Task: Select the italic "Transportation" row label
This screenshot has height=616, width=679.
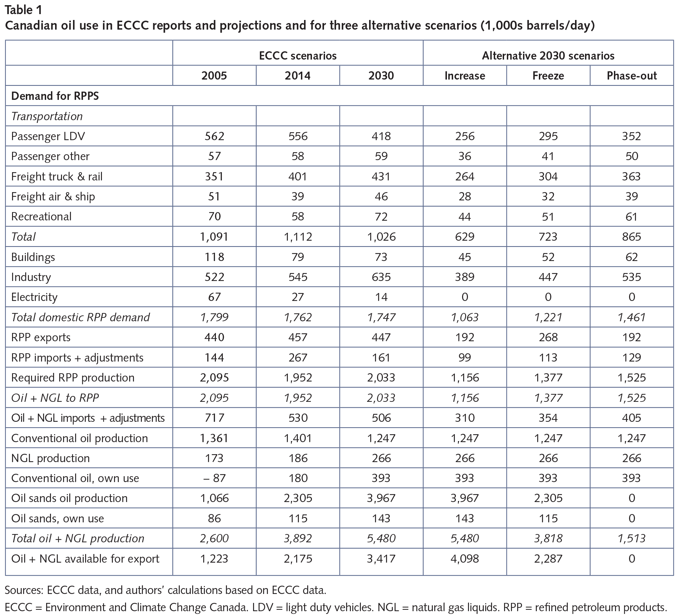Action: (x=47, y=116)
